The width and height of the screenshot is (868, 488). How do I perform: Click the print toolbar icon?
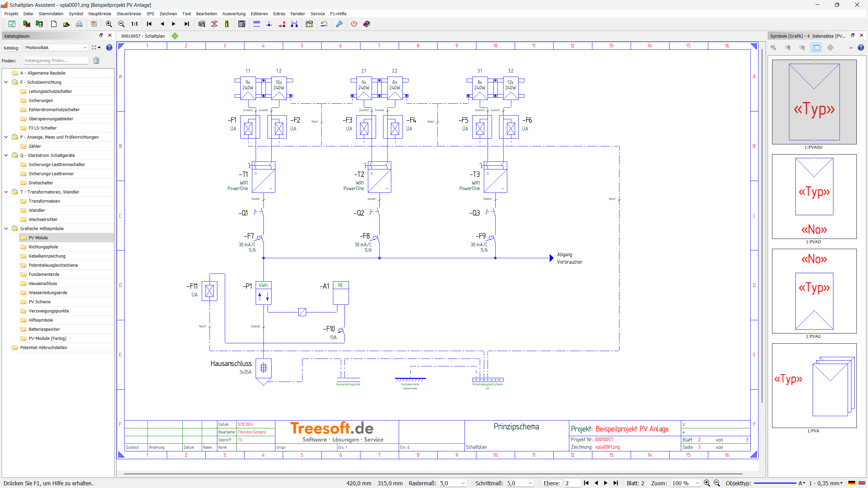[79, 24]
